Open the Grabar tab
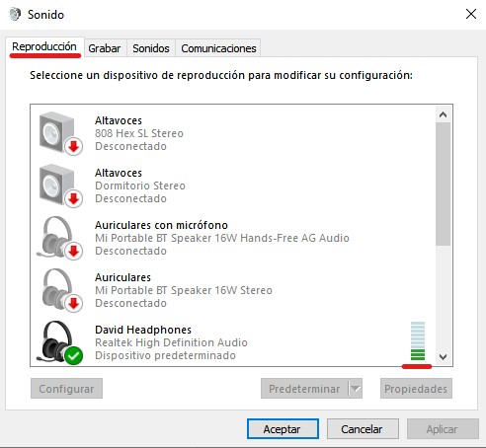Screen dimensions: 486x448 point(105,48)
